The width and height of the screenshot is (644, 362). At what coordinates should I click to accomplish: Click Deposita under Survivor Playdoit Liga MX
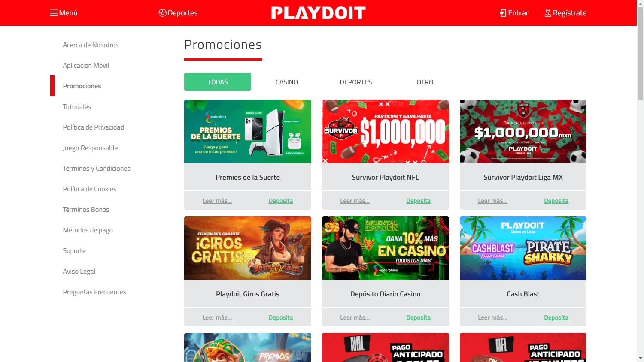pyautogui.click(x=556, y=201)
